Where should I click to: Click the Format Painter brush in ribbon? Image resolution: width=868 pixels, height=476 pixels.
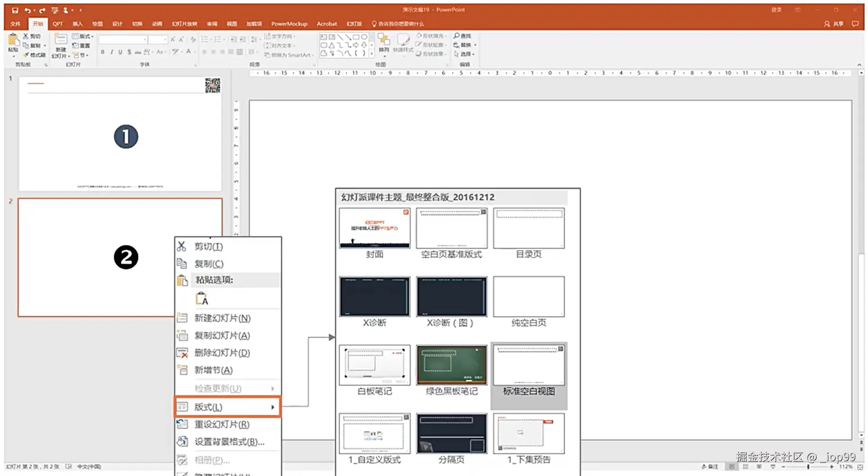[x=26, y=55]
